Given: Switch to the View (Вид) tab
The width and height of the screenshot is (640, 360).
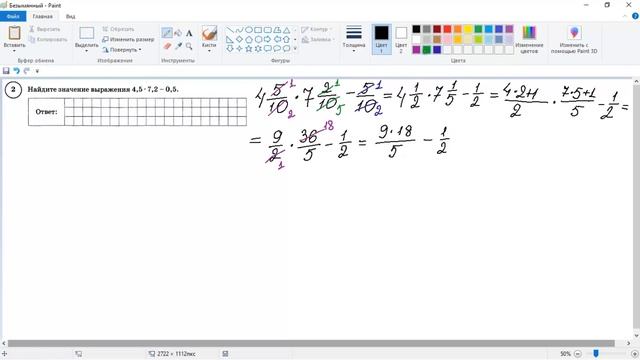Looking at the screenshot, I should tap(70, 16).
